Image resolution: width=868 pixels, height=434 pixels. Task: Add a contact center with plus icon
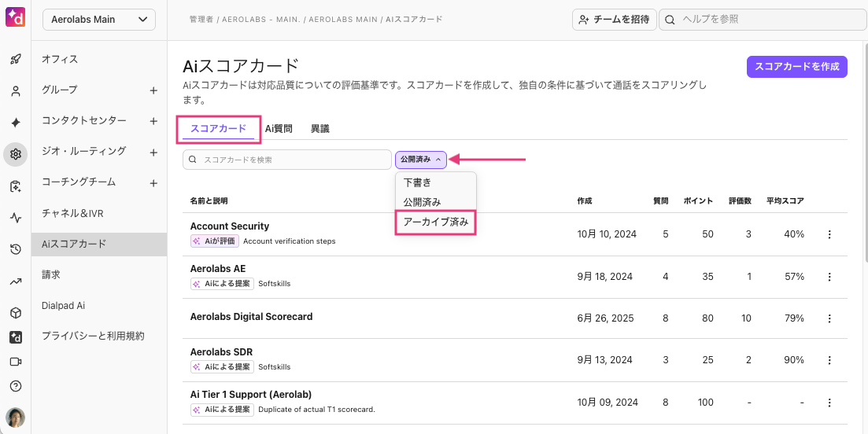[x=154, y=121]
